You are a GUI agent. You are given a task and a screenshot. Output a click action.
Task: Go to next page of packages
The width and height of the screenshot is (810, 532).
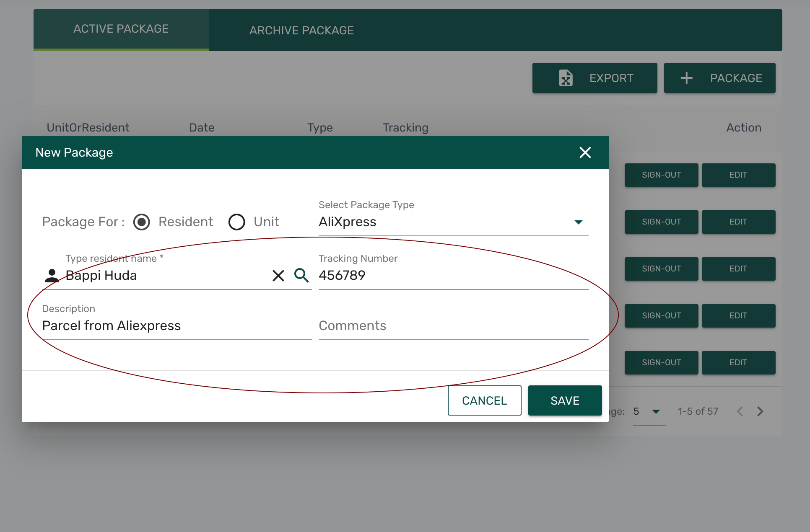(760, 411)
